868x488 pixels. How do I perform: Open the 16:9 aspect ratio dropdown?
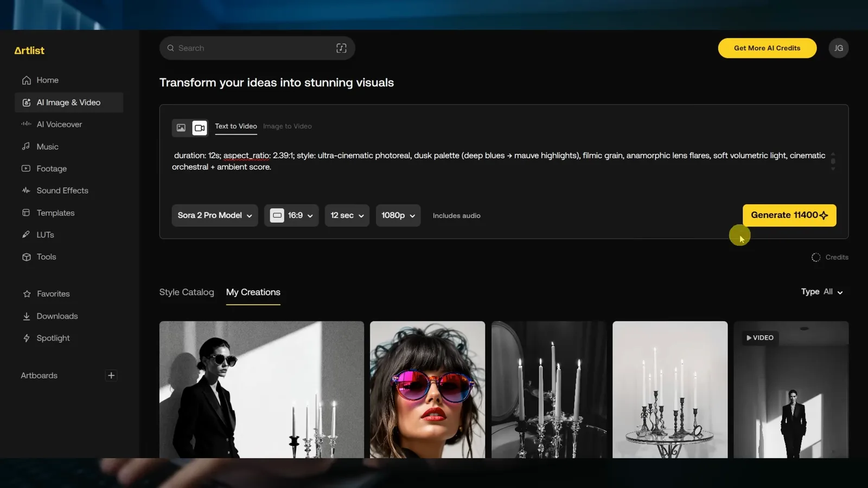291,215
